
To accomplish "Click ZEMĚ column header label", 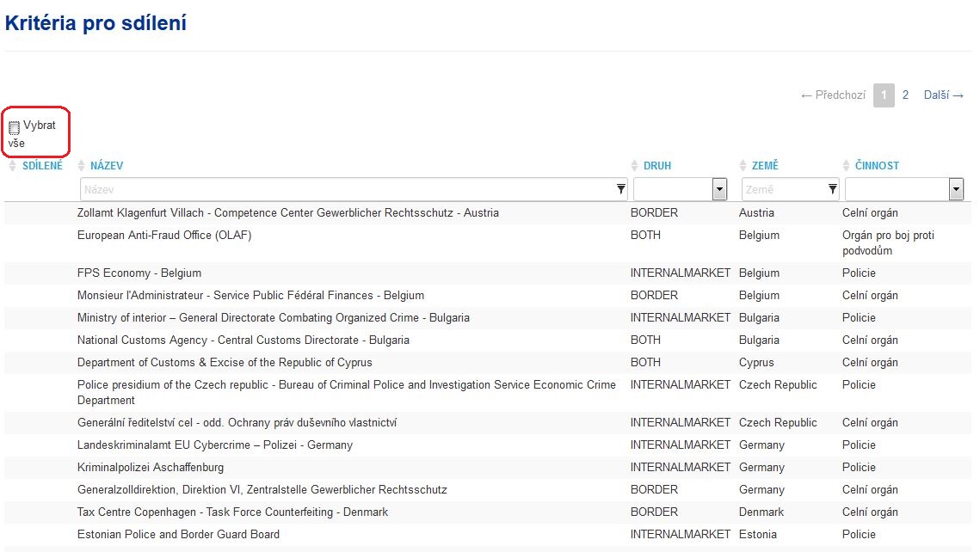I will (765, 165).
